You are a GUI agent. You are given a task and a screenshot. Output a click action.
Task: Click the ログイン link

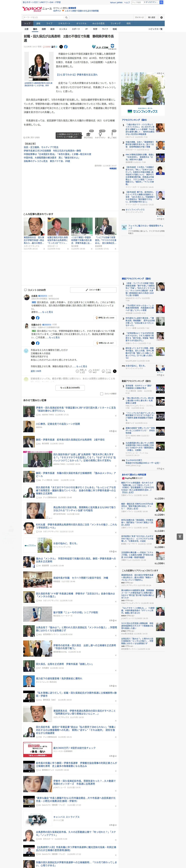tap(57, 11)
